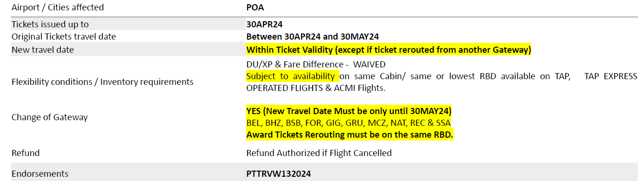
Task: Click the 'Tickets issued up to' label
Action: [x=50, y=25]
